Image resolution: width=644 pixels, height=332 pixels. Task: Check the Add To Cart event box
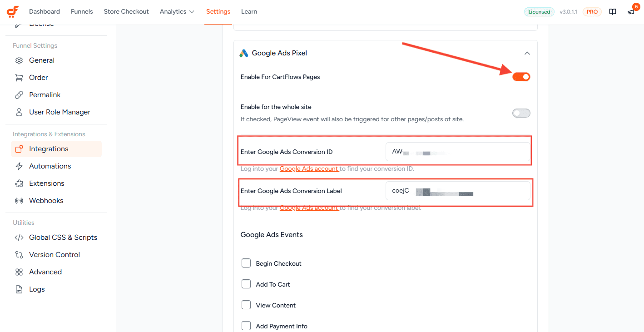(246, 284)
